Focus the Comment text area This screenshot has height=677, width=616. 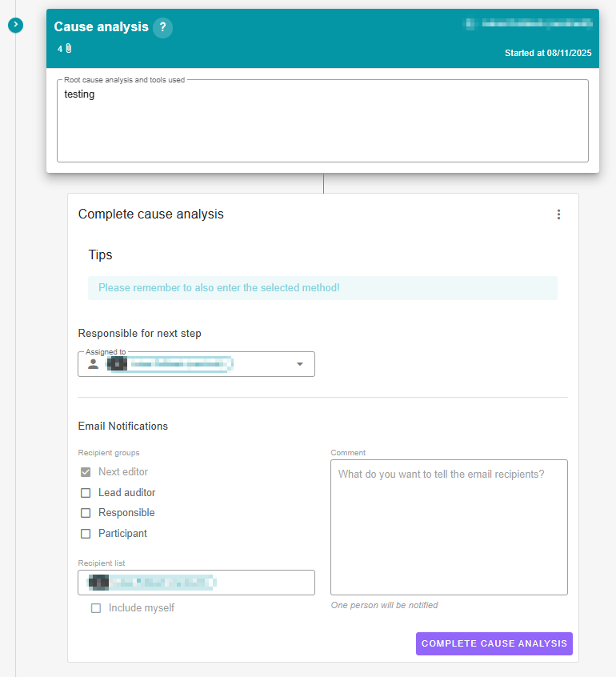(449, 527)
